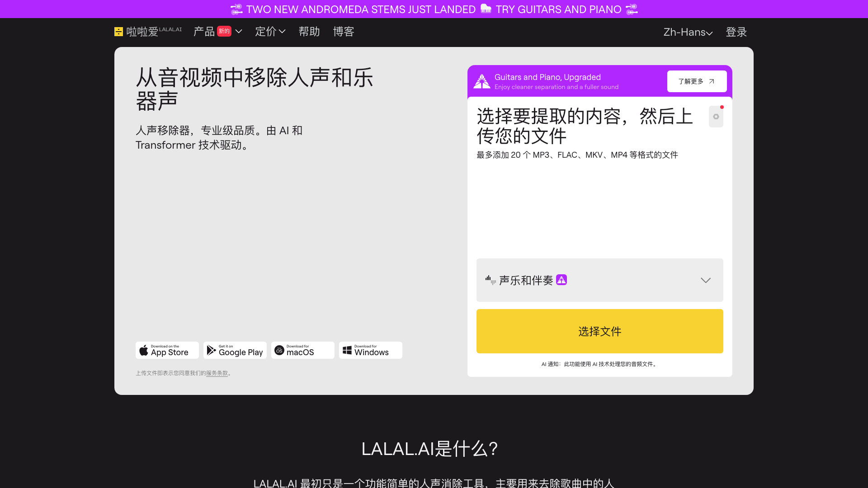Get the app on Google Play
This screenshot has width=868, height=488.
[235, 350]
